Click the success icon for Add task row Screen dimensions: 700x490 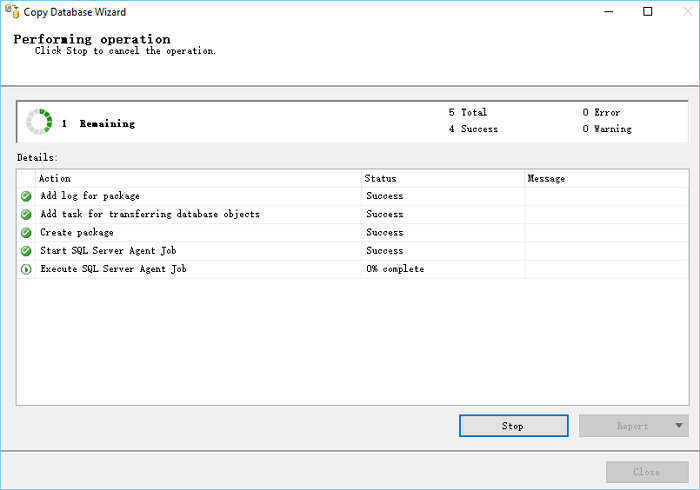(x=26, y=214)
